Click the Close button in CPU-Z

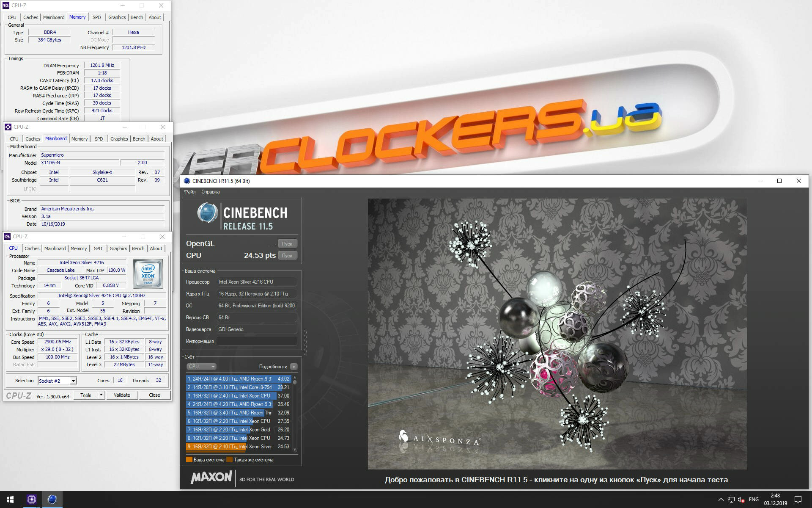pos(154,395)
